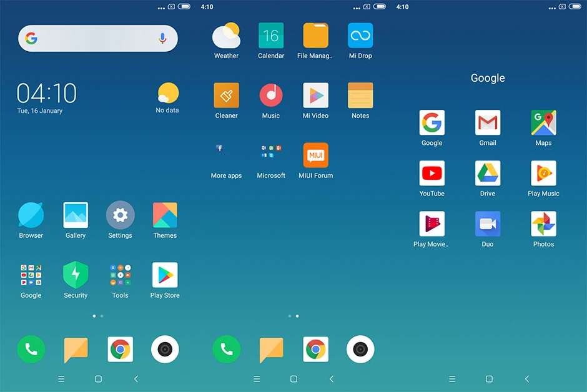The height and width of the screenshot is (392, 587).
Task: Open Camera on second home screen dock
Action: click(360, 349)
